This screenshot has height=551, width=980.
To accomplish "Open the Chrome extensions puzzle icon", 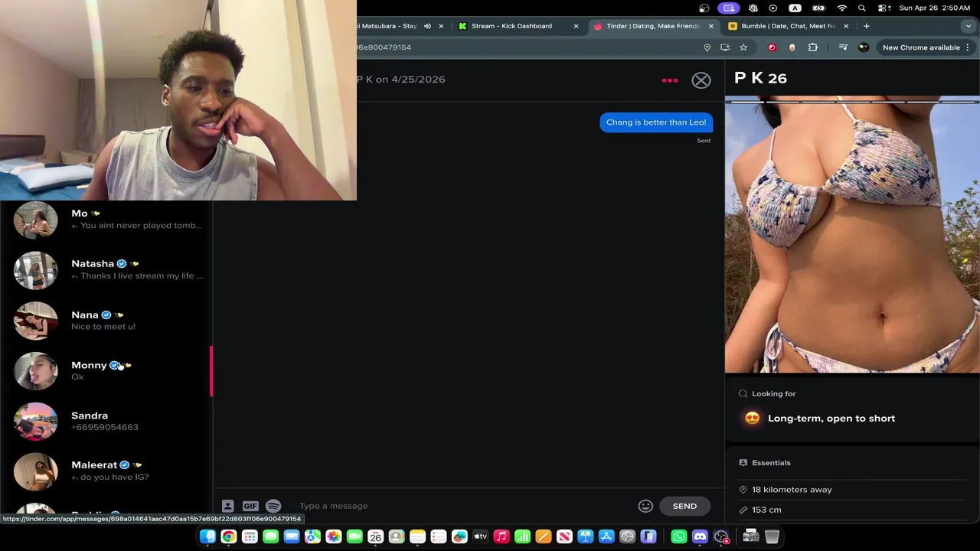I will 813,47.
